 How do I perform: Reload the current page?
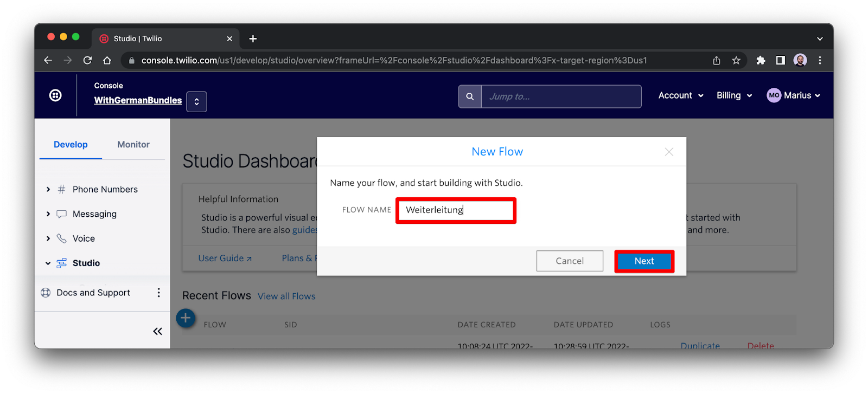(x=87, y=60)
